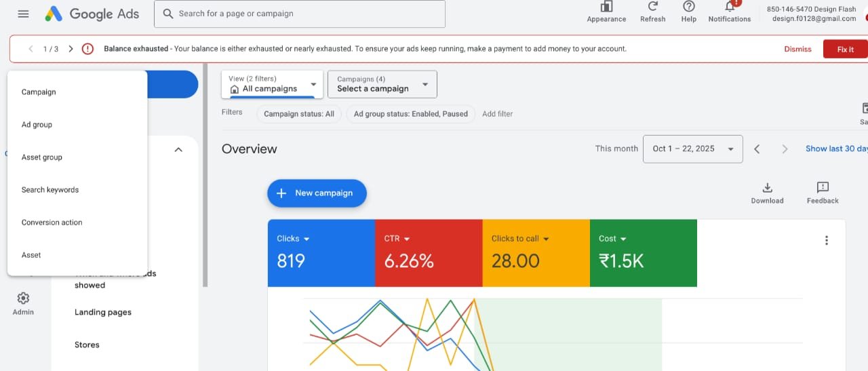Click the Fix it button
Image resolution: width=868 pixels, height=371 pixels.
pos(845,49)
